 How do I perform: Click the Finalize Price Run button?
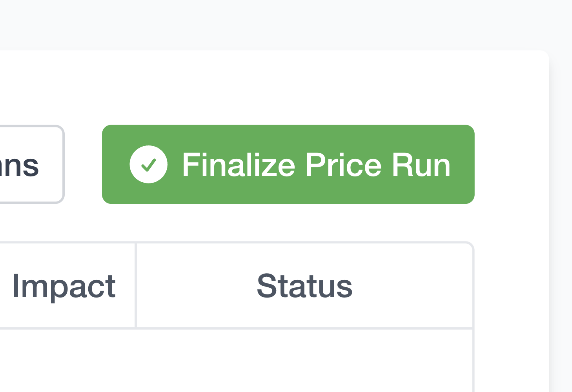pos(288,164)
